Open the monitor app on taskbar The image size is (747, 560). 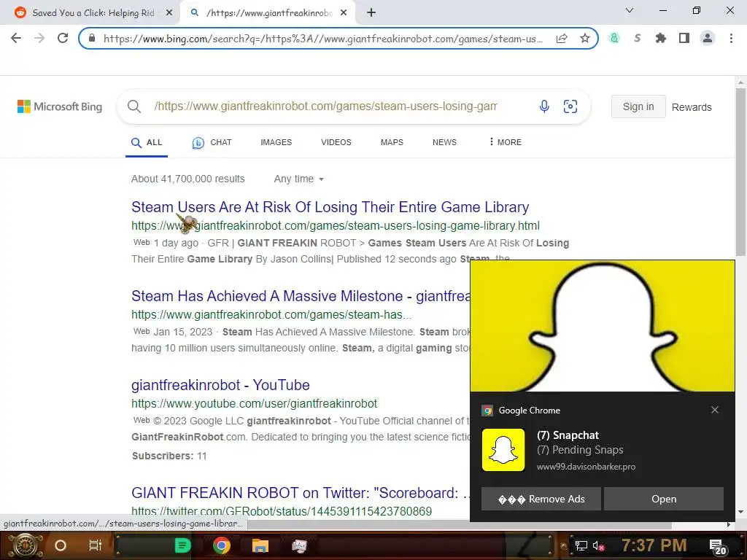(299, 545)
